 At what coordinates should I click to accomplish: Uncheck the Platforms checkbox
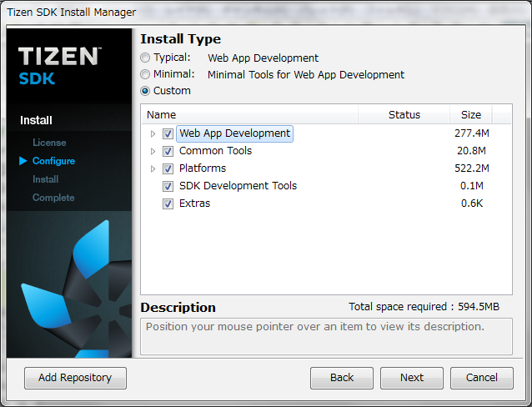tap(168, 168)
